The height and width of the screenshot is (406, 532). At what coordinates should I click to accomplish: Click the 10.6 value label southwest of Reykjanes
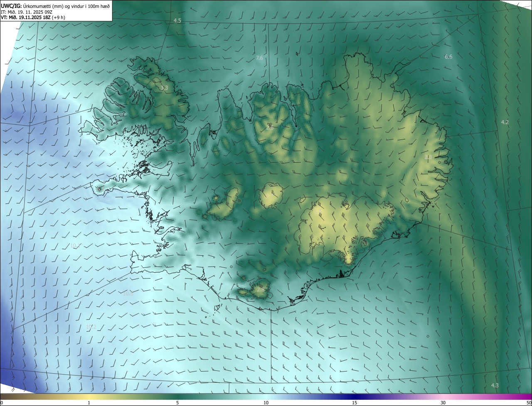[x=128, y=294]
